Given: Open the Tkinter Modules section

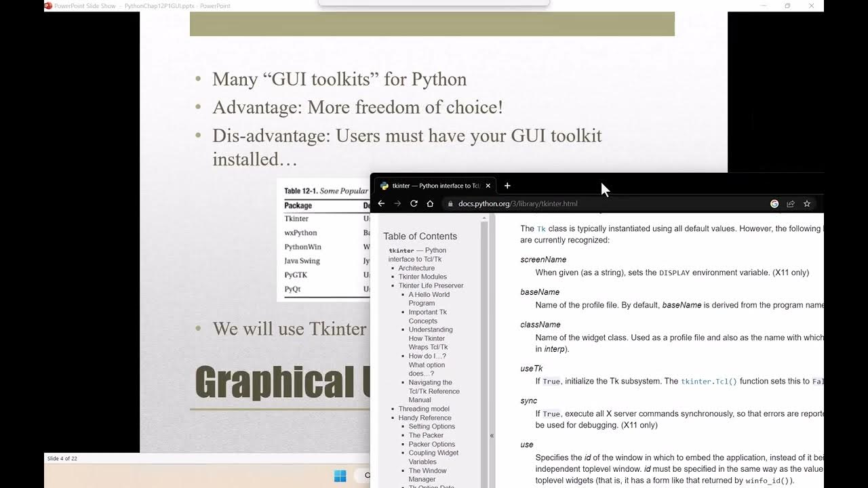Looking at the screenshot, I should (422, 277).
